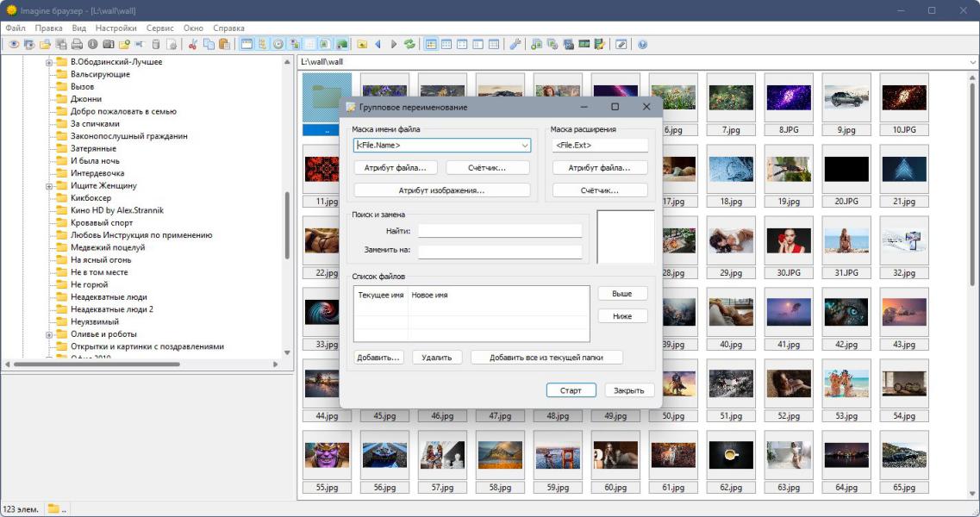This screenshot has width=980, height=517.
Task: Click the wrench settings icon
Action: pyautogui.click(x=515, y=44)
